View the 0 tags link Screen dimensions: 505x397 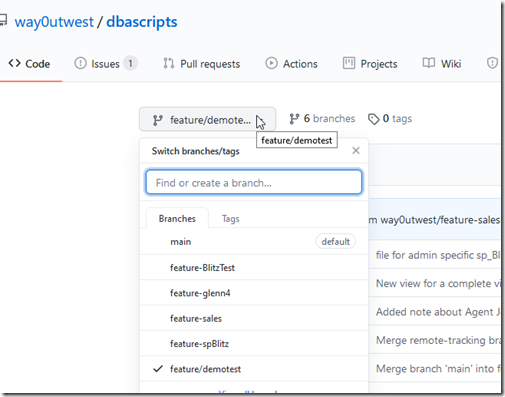[x=390, y=119]
